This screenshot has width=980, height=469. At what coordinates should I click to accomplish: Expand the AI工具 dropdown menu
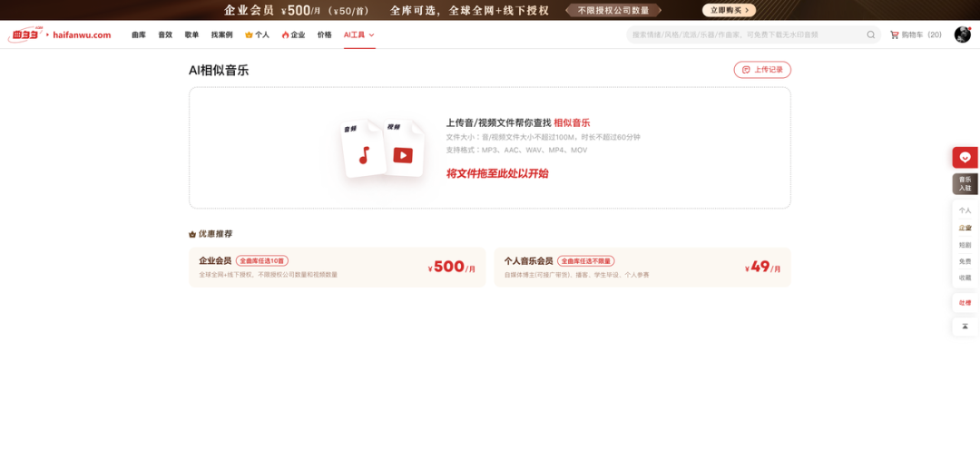358,34
